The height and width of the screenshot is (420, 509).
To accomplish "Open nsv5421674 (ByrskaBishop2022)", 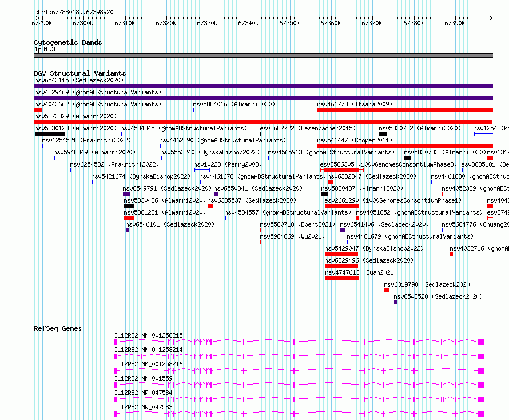I will (141, 176).
